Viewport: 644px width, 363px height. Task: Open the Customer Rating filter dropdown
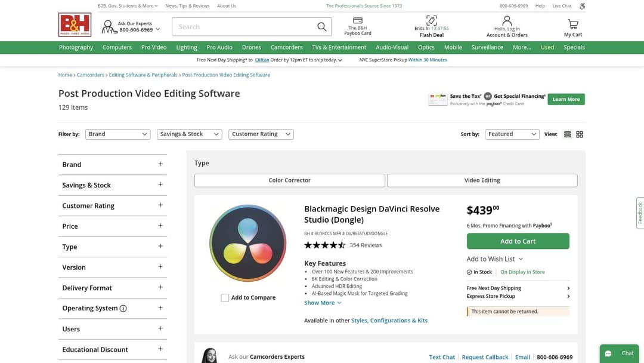[261, 134]
